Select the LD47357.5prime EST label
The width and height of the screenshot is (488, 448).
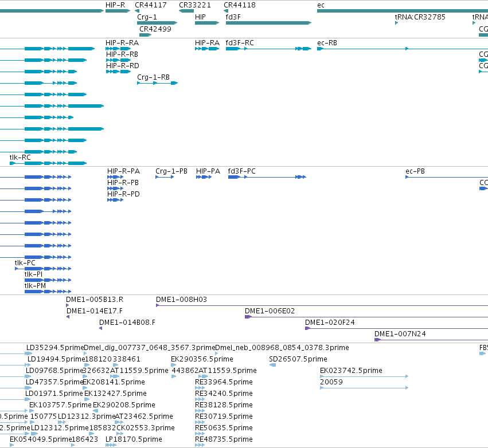(x=54, y=382)
